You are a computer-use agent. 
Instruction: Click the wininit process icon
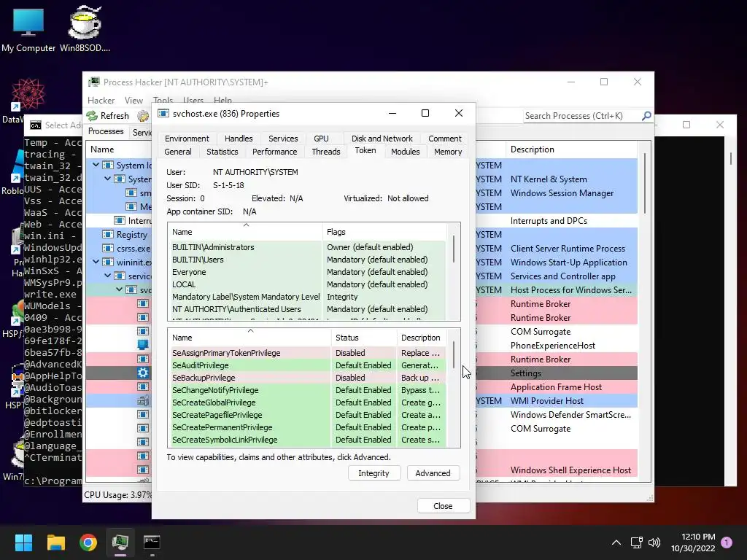tap(108, 262)
